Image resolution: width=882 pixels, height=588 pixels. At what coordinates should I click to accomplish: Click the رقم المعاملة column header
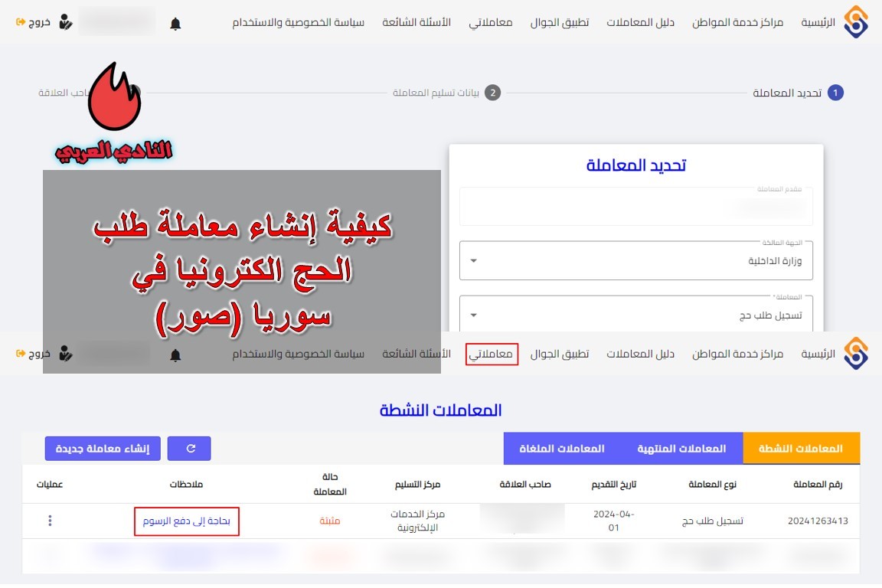click(x=818, y=485)
